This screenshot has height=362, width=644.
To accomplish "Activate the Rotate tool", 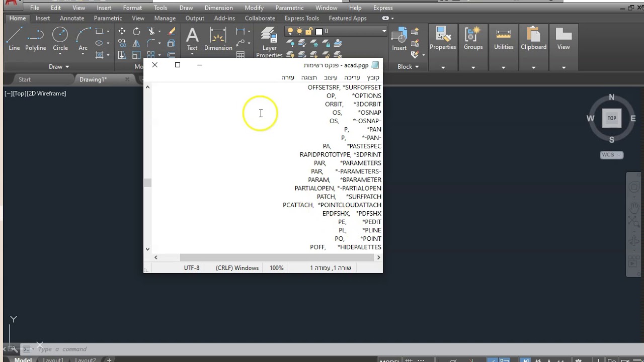I will point(136,31).
